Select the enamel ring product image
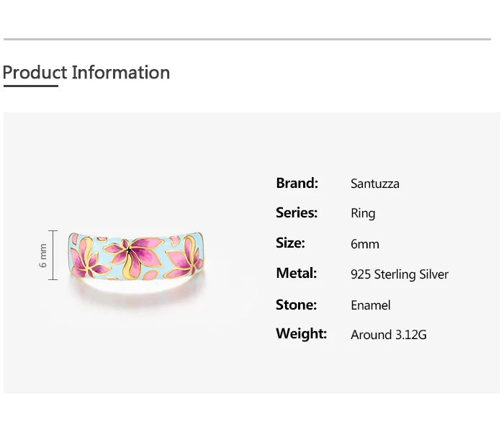This screenshot has height=437, width=504. [138, 257]
